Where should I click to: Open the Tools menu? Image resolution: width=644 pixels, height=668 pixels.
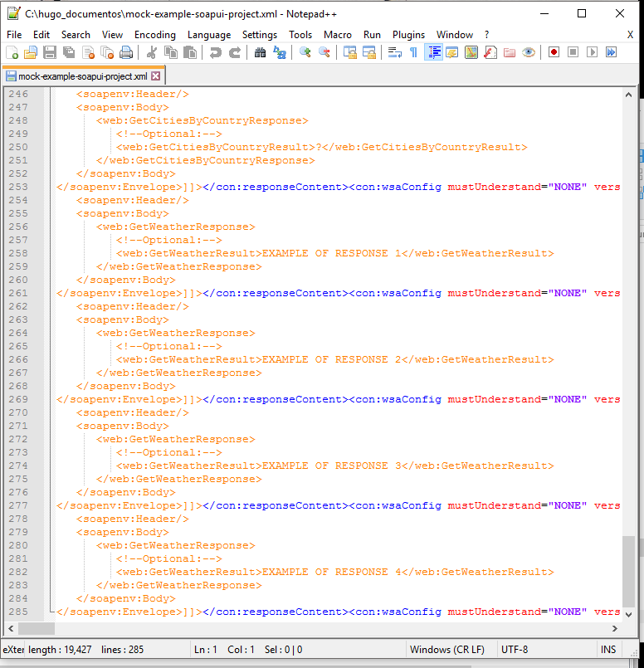point(300,35)
